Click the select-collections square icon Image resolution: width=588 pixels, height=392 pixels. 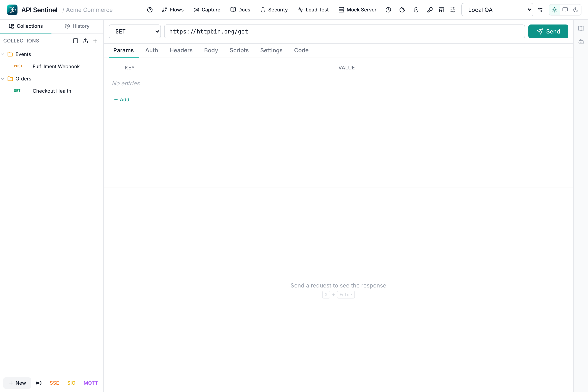tap(76, 41)
